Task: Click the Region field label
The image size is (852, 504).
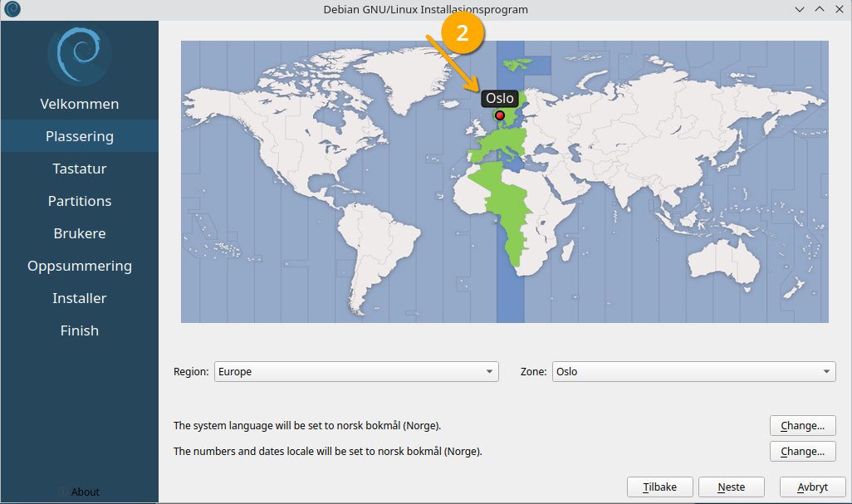Action: click(191, 371)
